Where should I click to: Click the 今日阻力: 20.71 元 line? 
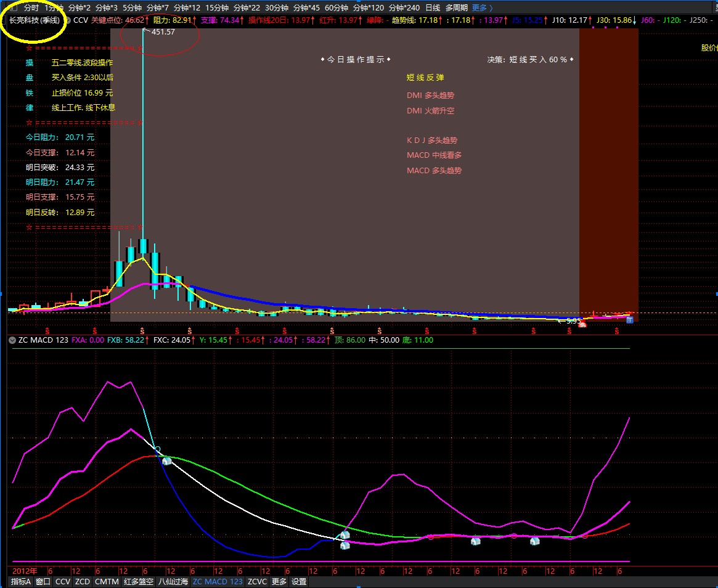pos(60,137)
